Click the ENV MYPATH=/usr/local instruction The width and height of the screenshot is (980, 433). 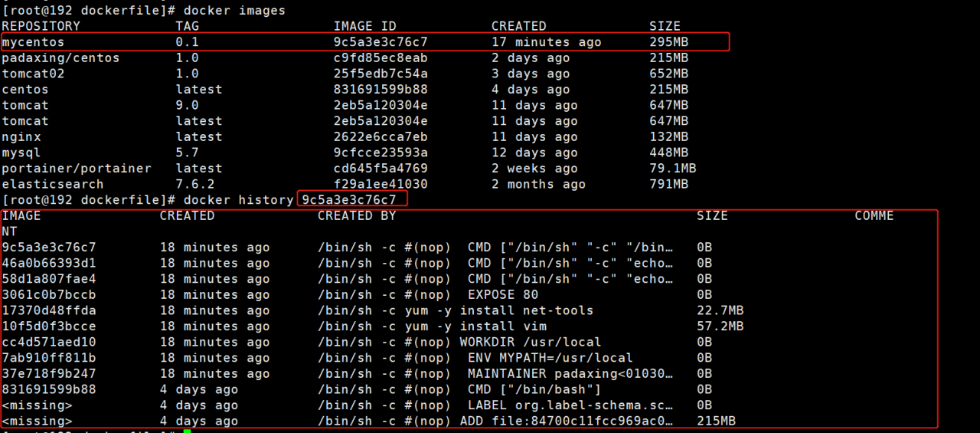coord(550,358)
